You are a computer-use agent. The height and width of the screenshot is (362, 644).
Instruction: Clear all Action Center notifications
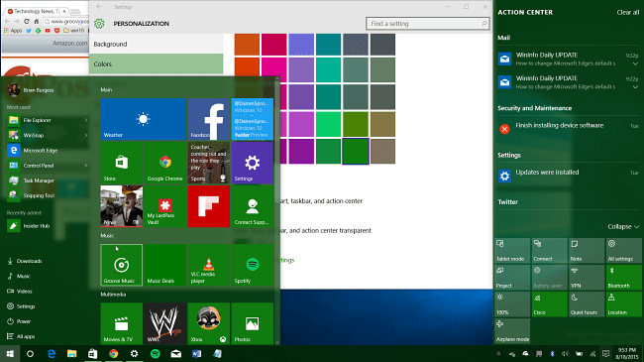[627, 12]
